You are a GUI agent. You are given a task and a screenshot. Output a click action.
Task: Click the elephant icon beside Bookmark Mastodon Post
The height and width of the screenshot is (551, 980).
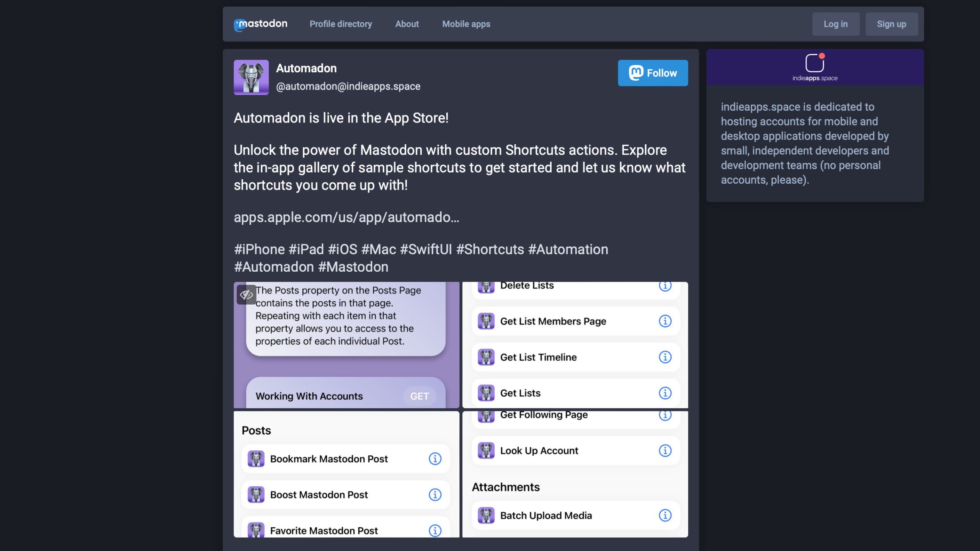click(x=256, y=459)
